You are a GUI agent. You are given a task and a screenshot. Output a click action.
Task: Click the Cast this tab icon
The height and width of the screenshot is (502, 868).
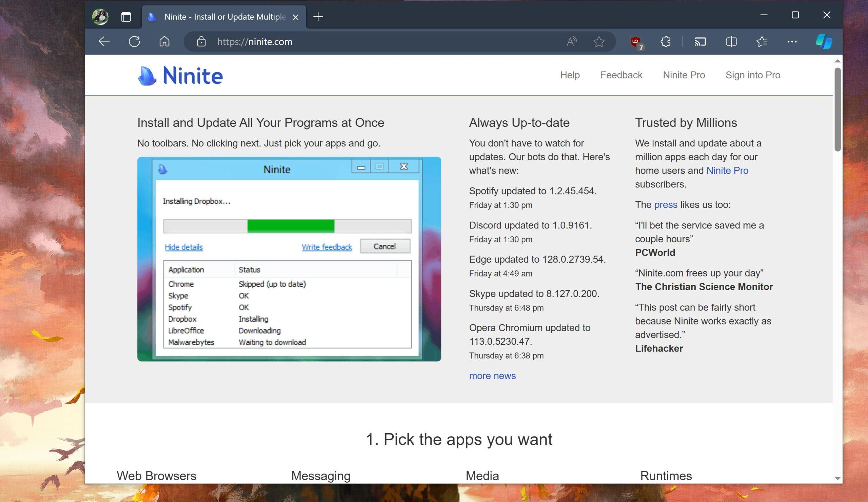(699, 42)
